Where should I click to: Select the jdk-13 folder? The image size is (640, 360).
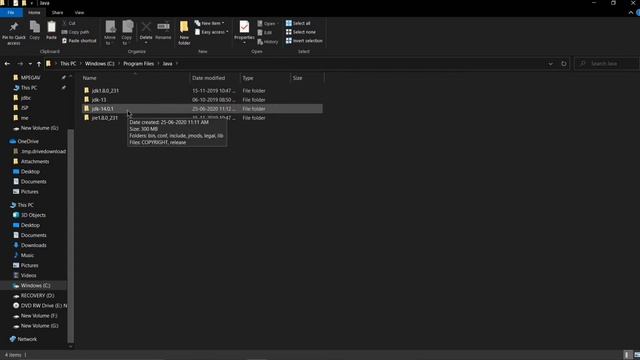pyautogui.click(x=202, y=100)
